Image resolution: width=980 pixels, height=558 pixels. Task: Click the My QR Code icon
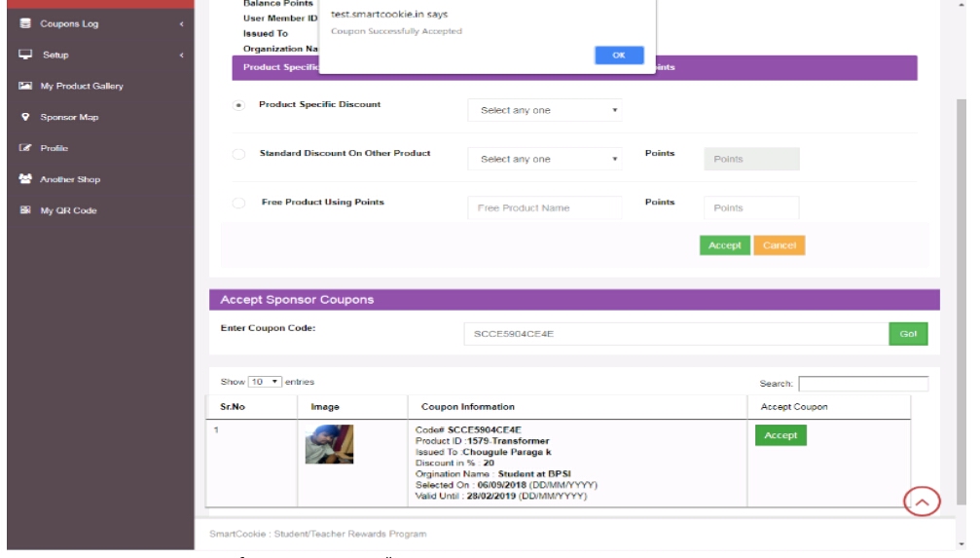coord(25,210)
